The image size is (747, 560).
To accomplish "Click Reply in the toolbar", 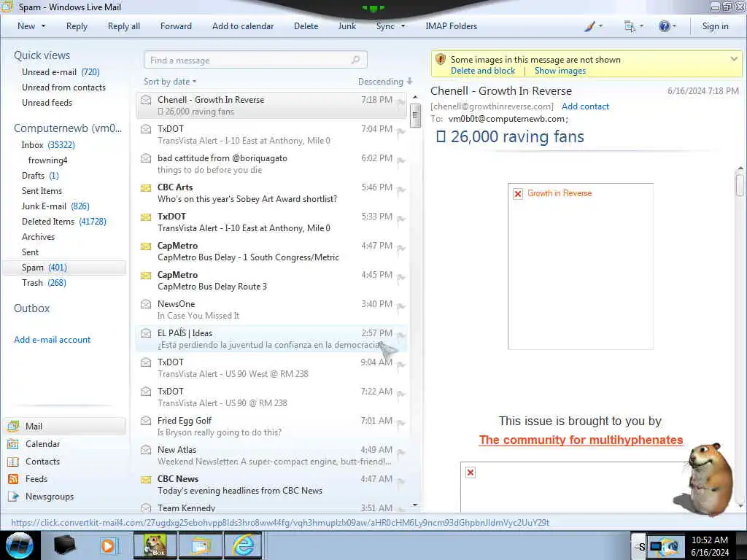I will (77, 26).
